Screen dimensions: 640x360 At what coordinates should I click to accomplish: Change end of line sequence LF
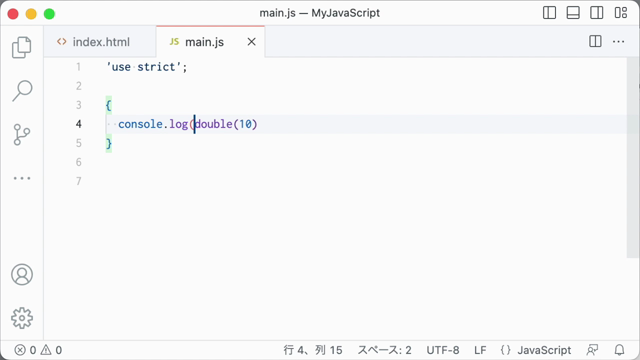click(480, 350)
